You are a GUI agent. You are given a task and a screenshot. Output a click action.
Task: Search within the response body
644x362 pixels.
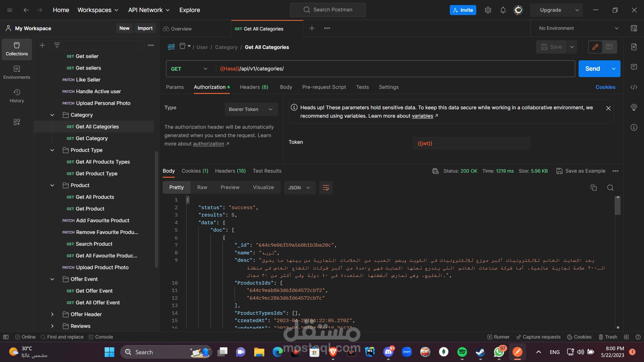tap(610, 188)
